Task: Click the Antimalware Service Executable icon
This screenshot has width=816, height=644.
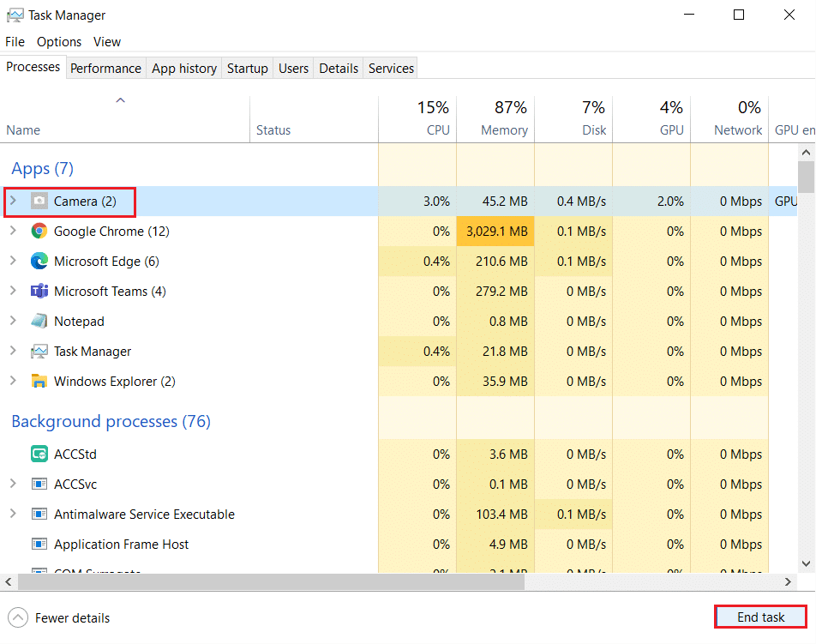Action: (39, 514)
